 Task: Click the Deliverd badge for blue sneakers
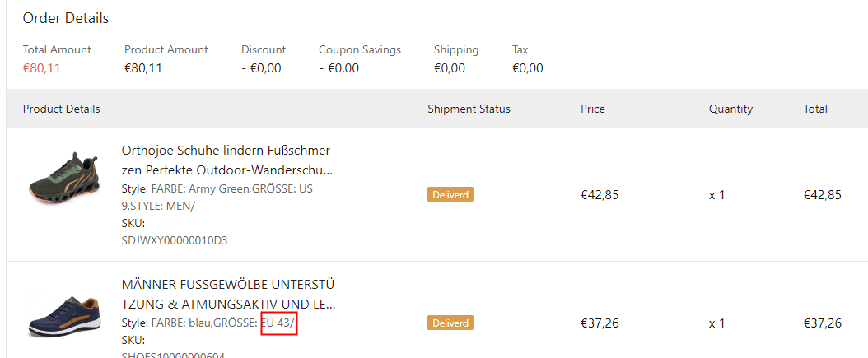tap(450, 323)
